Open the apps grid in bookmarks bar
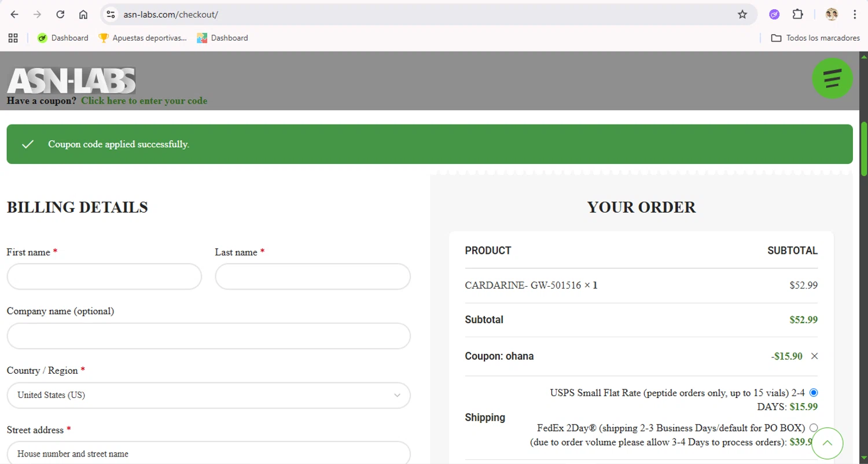 [13, 38]
